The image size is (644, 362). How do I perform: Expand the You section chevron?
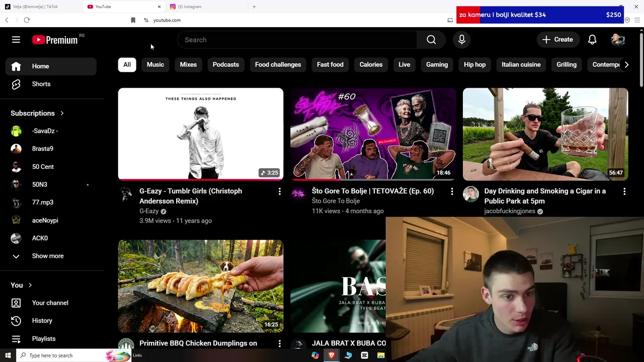[x=30, y=286]
